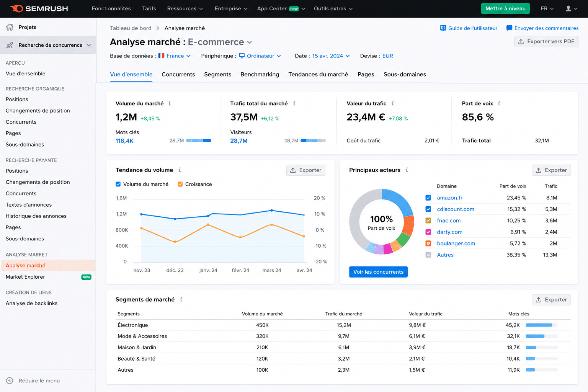Screen dimensions: 588x392
Task: Export the Principaux acteurs data
Action: pyautogui.click(x=551, y=170)
